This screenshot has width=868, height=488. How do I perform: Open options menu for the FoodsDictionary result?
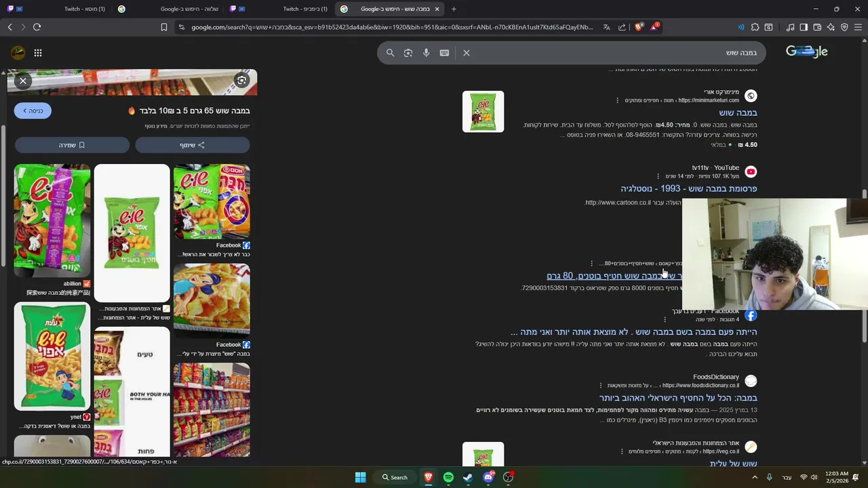click(x=599, y=386)
